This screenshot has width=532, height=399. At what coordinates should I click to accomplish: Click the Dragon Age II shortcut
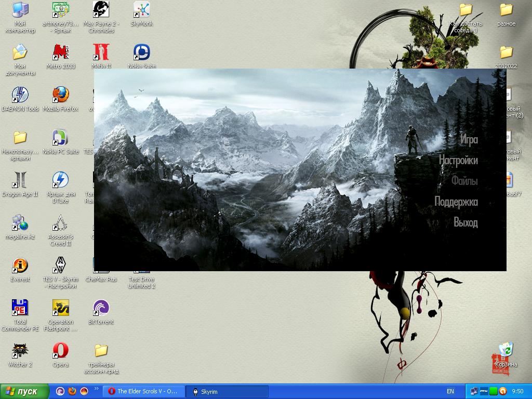20,181
